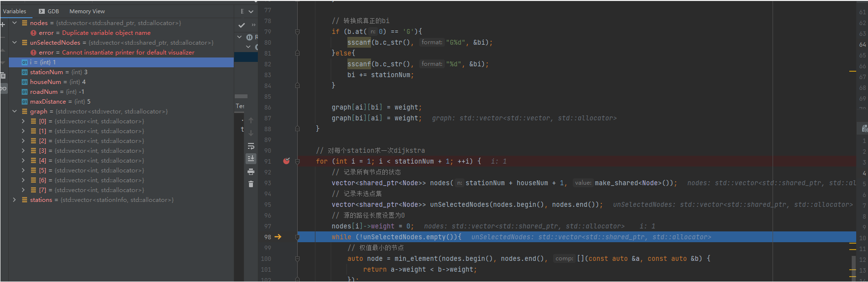Expand graph element [3]
Image resolution: width=868 pixels, height=282 pixels.
click(x=23, y=151)
